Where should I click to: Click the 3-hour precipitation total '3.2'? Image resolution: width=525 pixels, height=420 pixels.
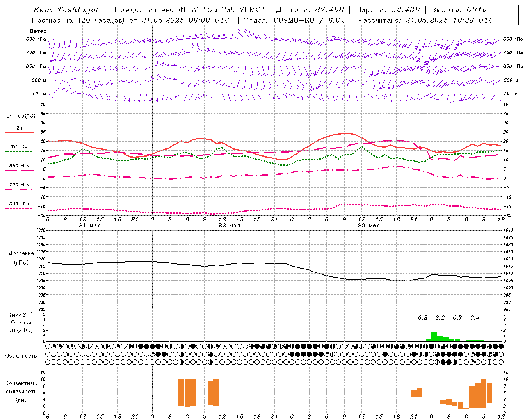(440, 317)
